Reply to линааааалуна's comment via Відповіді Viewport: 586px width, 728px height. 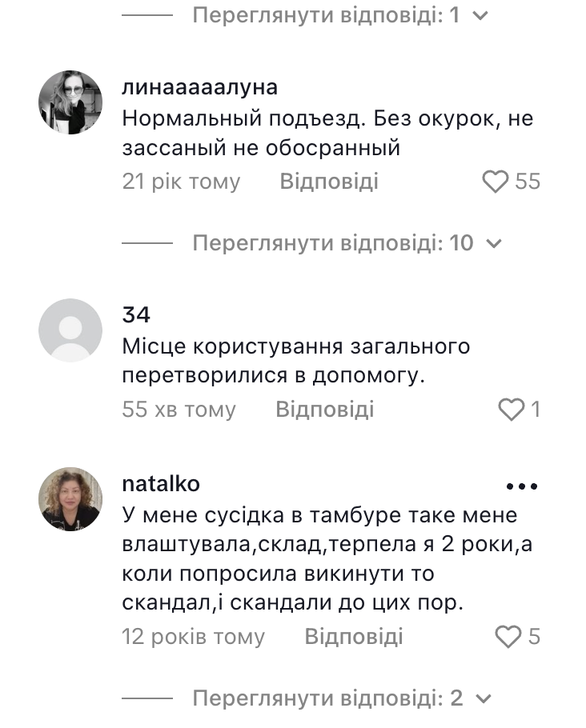(329, 182)
